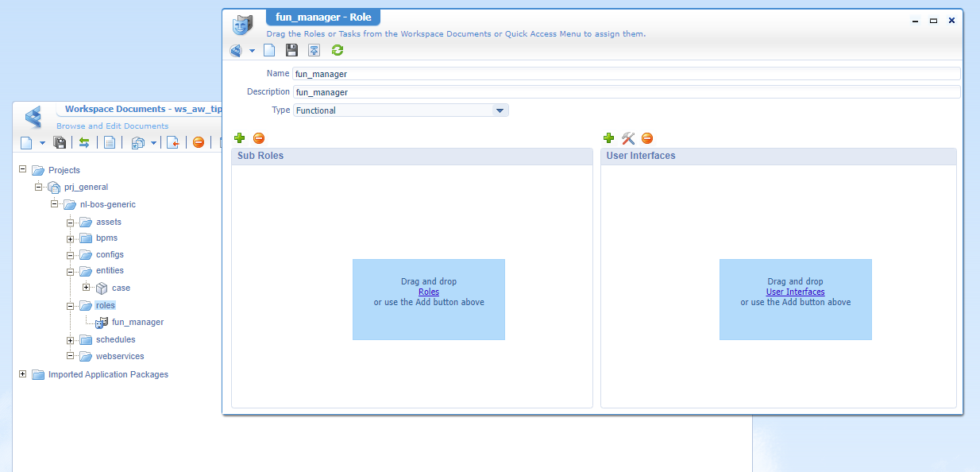The width and height of the screenshot is (980, 472).
Task: Expand the bpms folder in tree
Action: pos(71,238)
